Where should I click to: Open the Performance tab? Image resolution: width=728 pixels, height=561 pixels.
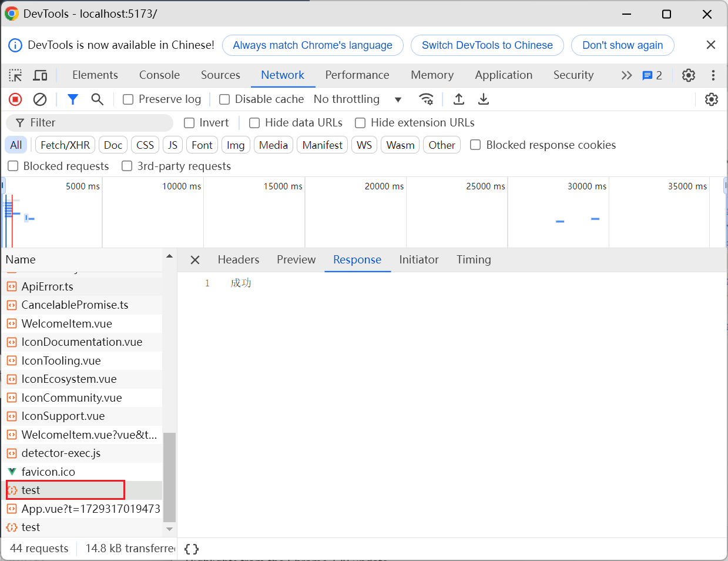(357, 75)
